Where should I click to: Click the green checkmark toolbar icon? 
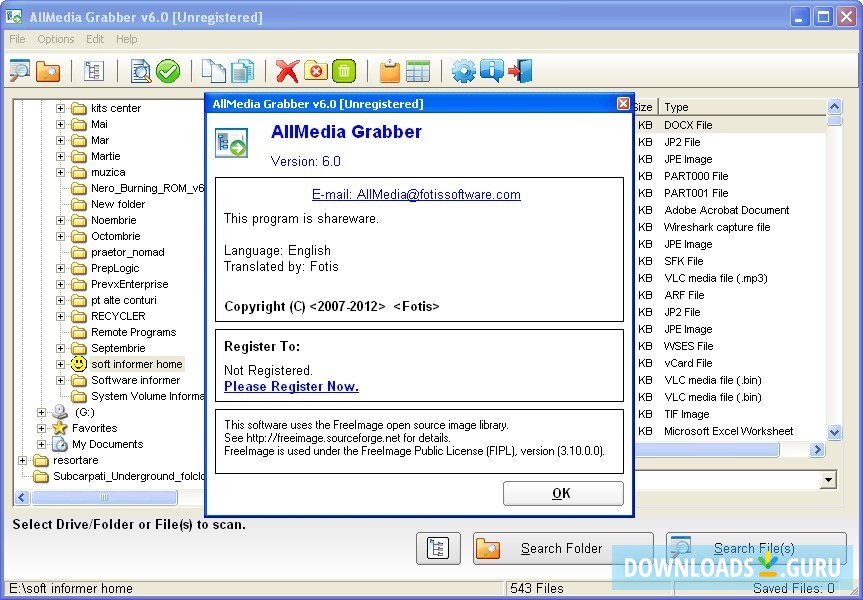pyautogui.click(x=168, y=72)
